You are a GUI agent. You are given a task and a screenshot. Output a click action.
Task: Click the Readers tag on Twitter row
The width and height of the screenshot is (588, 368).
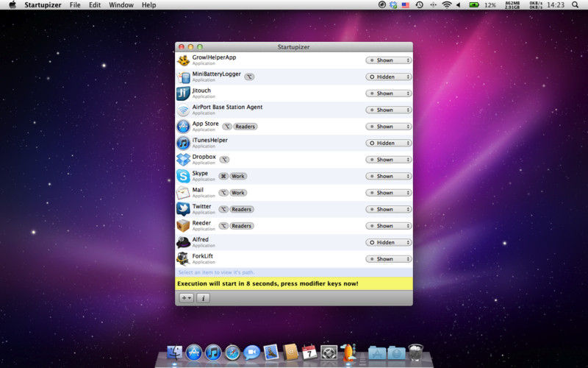pos(242,209)
